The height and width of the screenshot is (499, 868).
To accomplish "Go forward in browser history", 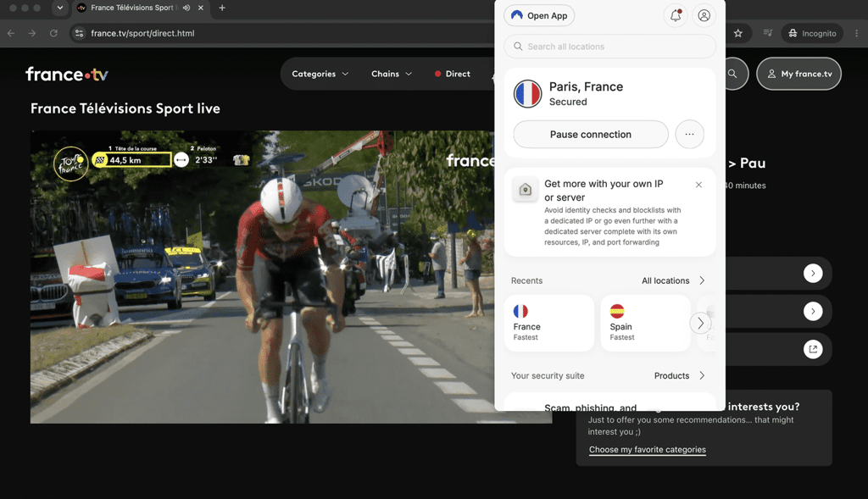I will [32, 33].
